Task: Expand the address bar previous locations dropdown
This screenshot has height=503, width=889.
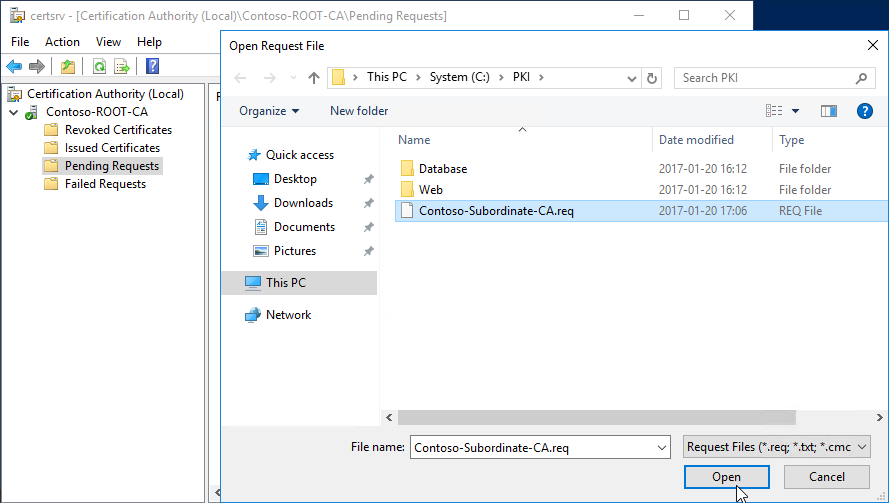Action: coord(632,78)
